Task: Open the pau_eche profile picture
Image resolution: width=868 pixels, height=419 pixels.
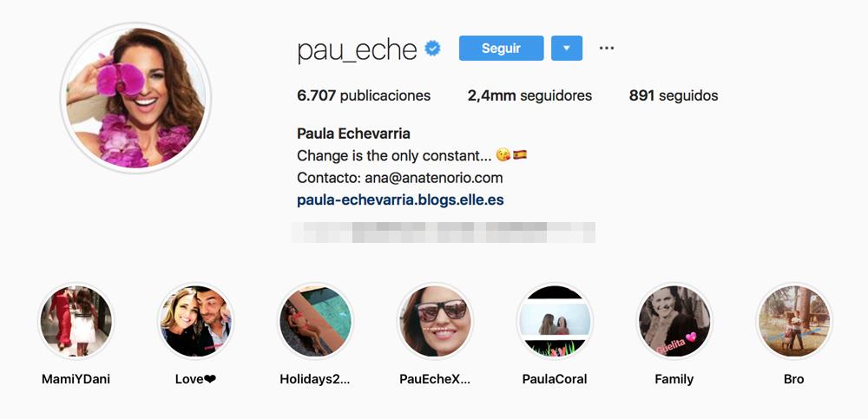Action: (x=135, y=98)
